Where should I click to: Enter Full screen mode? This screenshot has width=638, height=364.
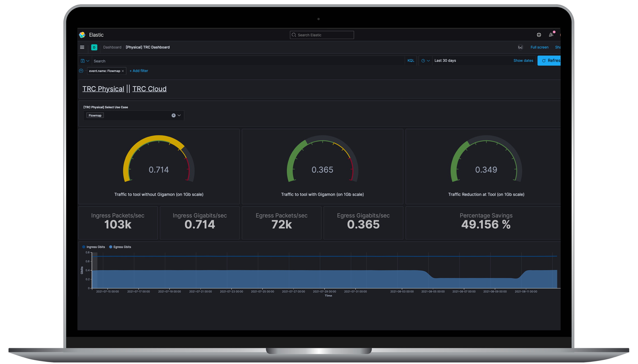point(539,47)
